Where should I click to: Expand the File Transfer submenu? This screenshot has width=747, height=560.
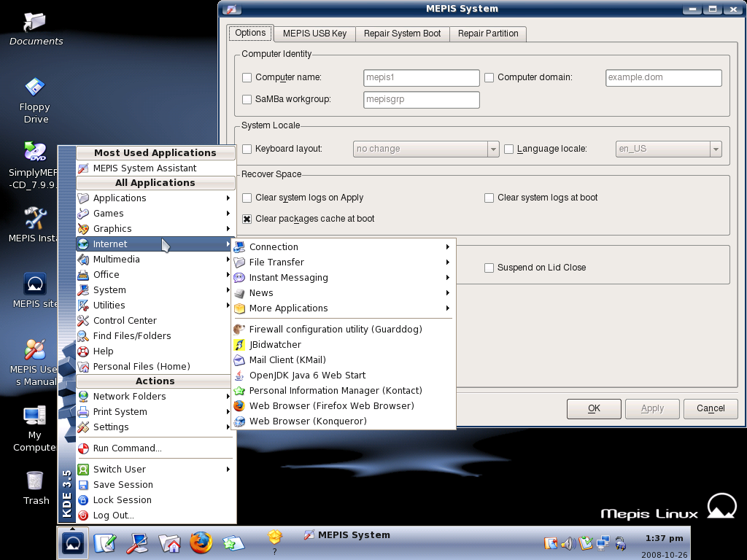(343, 262)
